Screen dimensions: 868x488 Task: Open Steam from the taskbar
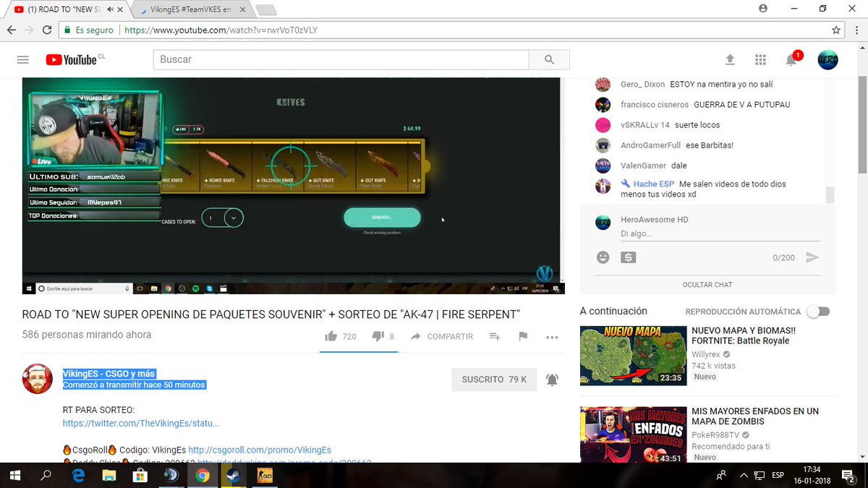[x=234, y=475]
